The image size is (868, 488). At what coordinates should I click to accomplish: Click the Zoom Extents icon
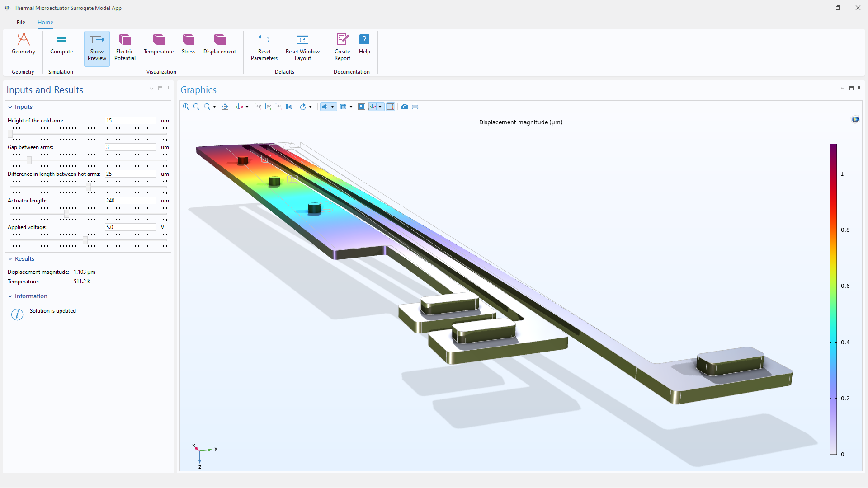(x=225, y=107)
